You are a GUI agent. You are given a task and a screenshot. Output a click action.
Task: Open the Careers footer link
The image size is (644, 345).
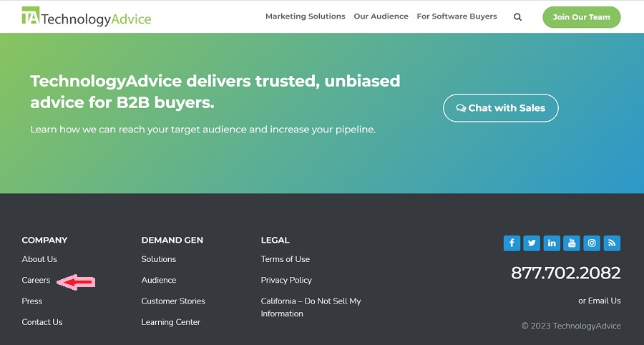pyautogui.click(x=36, y=280)
